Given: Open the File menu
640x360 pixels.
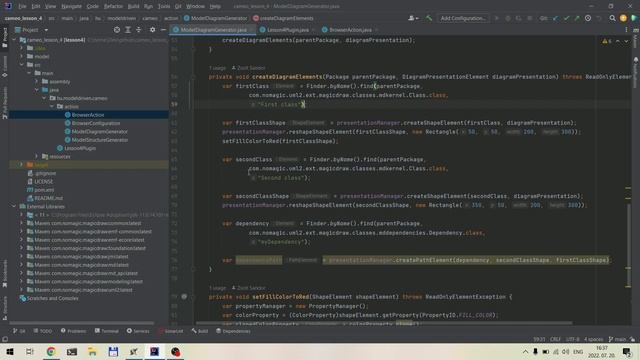Looking at the screenshot, I should pos(22,7).
